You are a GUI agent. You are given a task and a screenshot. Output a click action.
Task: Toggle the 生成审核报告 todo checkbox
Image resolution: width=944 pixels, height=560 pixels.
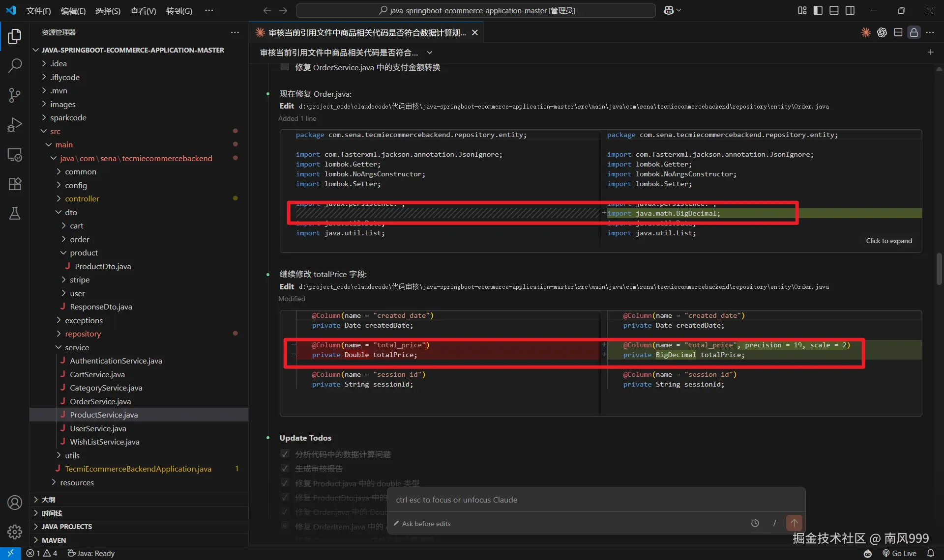(x=285, y=468)
